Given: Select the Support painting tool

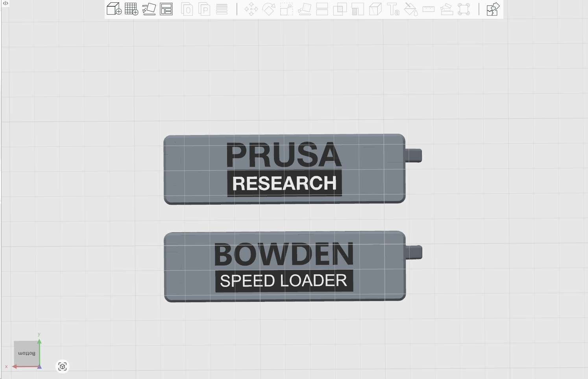Looking at the screenshot, I should (357, 9).
